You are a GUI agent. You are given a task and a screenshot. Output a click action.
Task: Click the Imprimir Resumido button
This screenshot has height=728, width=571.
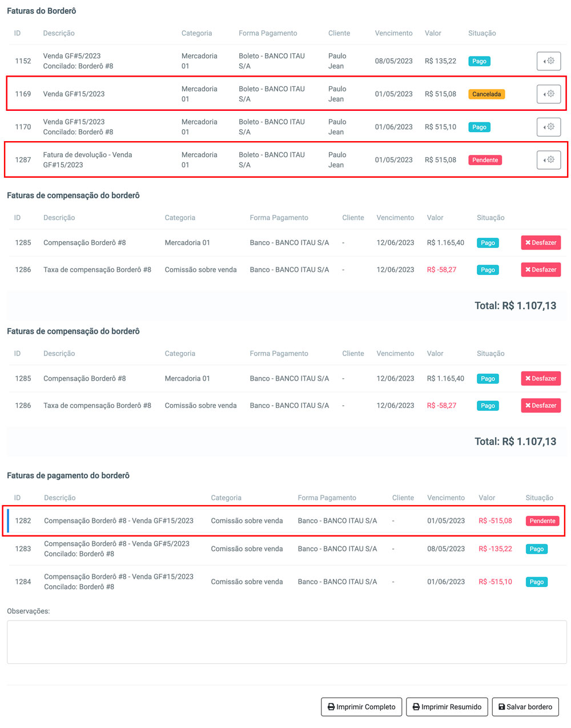point(447,707)
